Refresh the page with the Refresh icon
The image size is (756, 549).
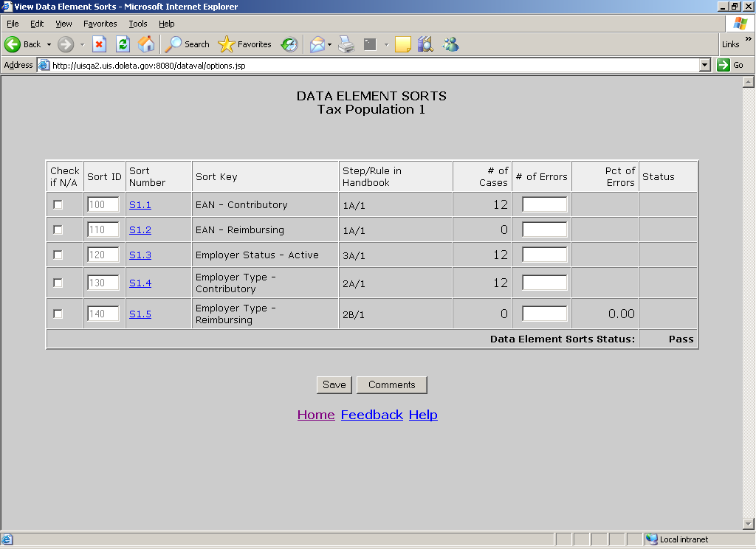coord(123,44)
